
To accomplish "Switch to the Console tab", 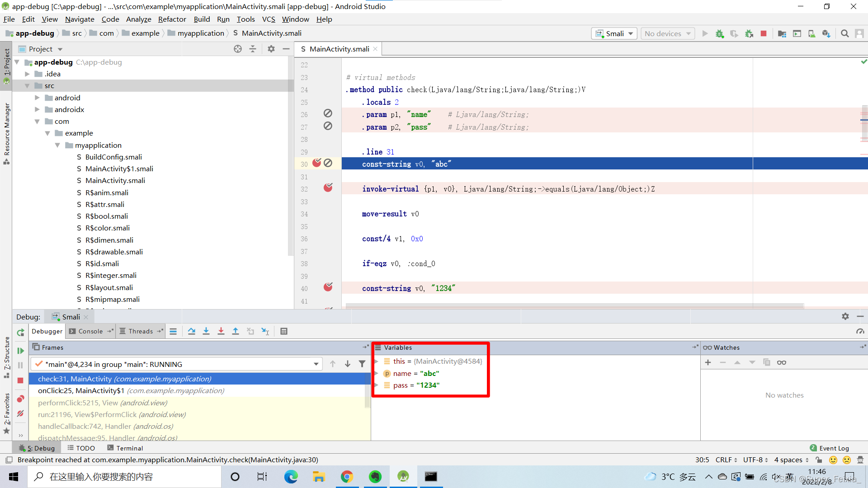I will click(x=90, y=331).
